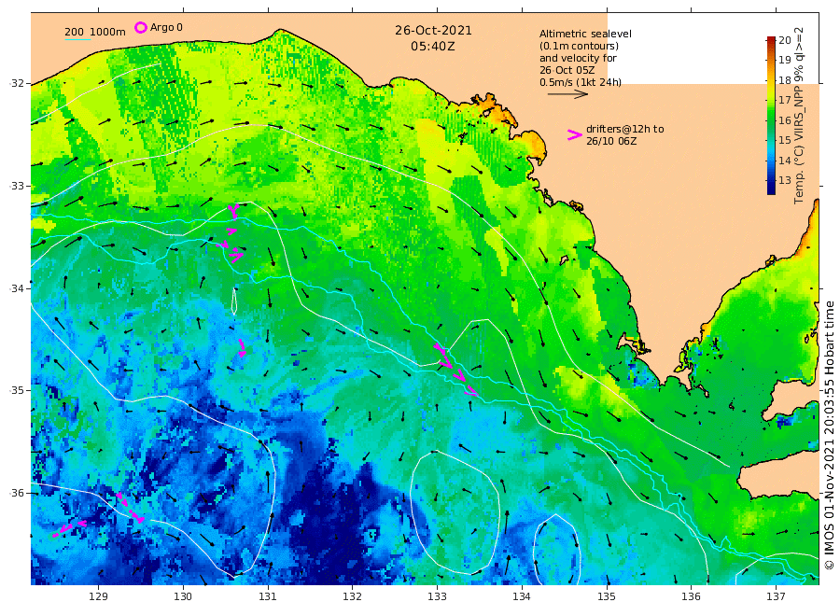Click the '0.5m/s (1kt 24h)' label
The height and width of the screenshot is (616, 840).
(581, 82)
